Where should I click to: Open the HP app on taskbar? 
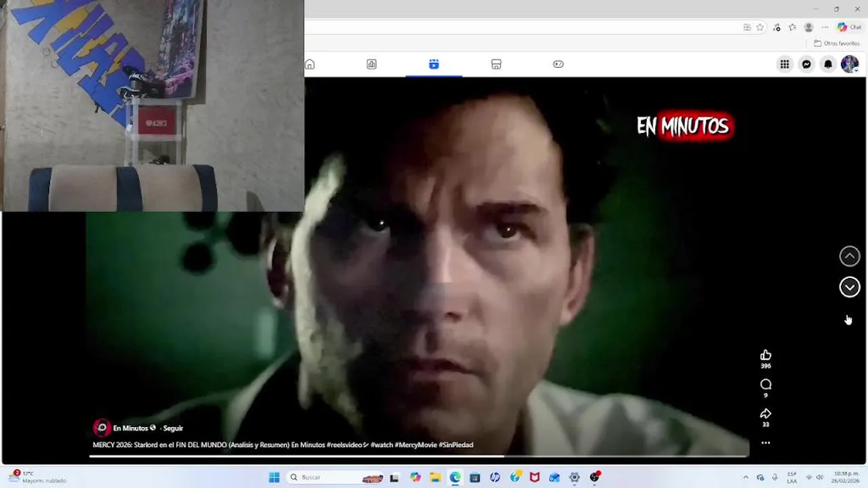[x=495, y=477]
